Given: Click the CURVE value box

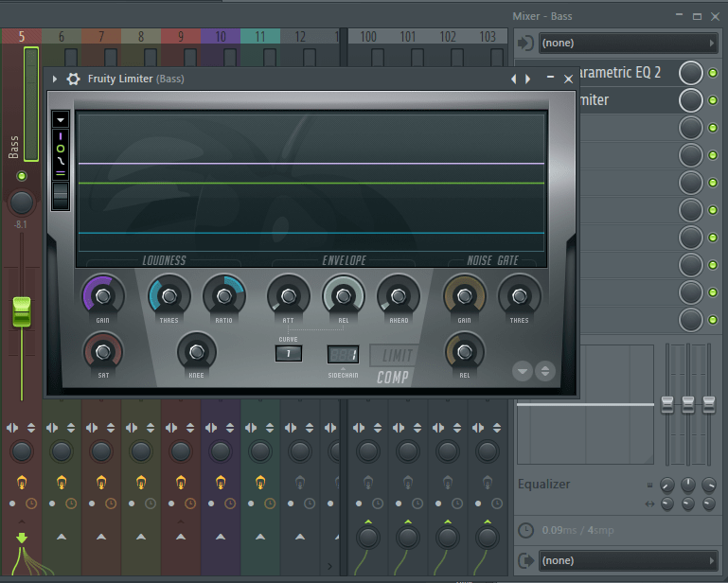Looking at the screenshot, I should [289, 354].
